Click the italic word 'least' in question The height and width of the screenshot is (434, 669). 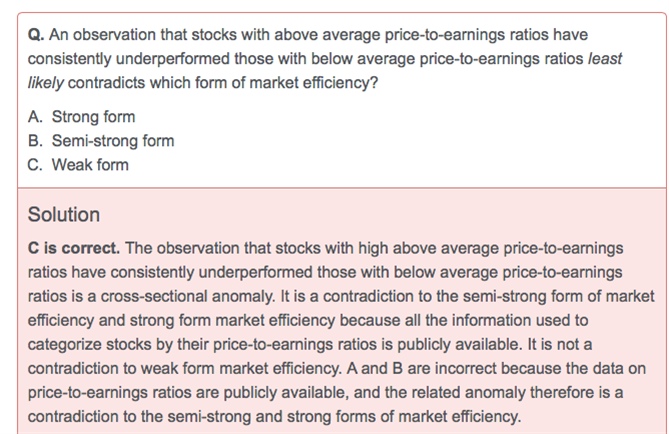pyautogui.click(x=605, y=58)
